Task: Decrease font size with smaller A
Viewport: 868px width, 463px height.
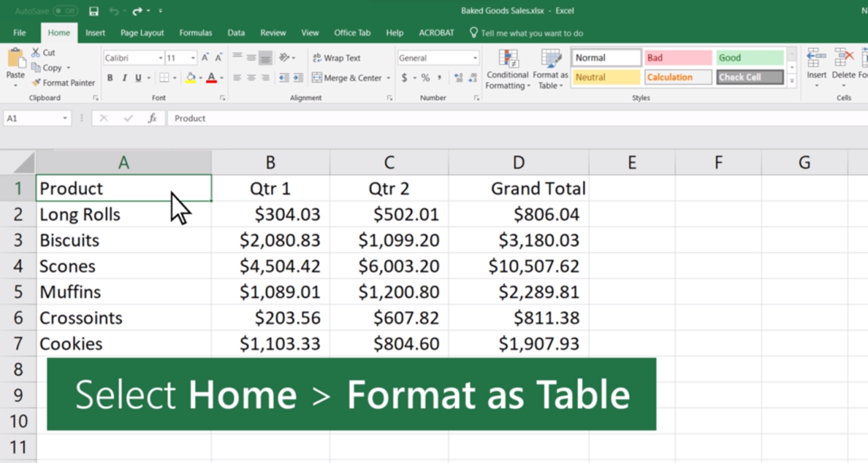Action: (x=219, y=57)
